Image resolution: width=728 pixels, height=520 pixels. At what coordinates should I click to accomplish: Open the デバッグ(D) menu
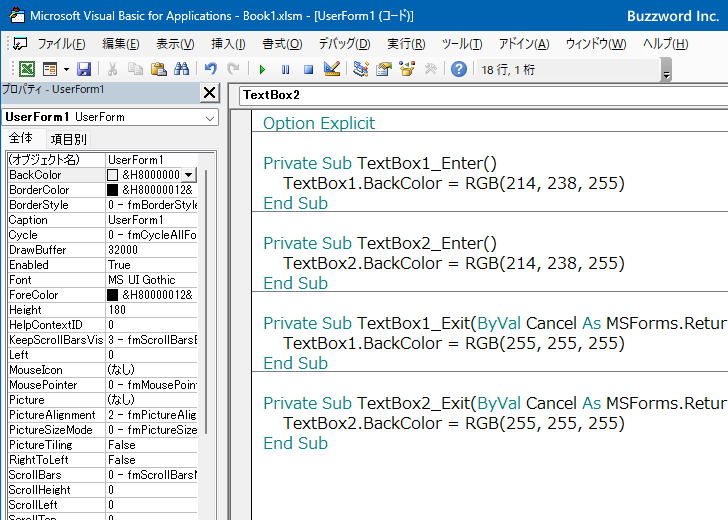344,44
